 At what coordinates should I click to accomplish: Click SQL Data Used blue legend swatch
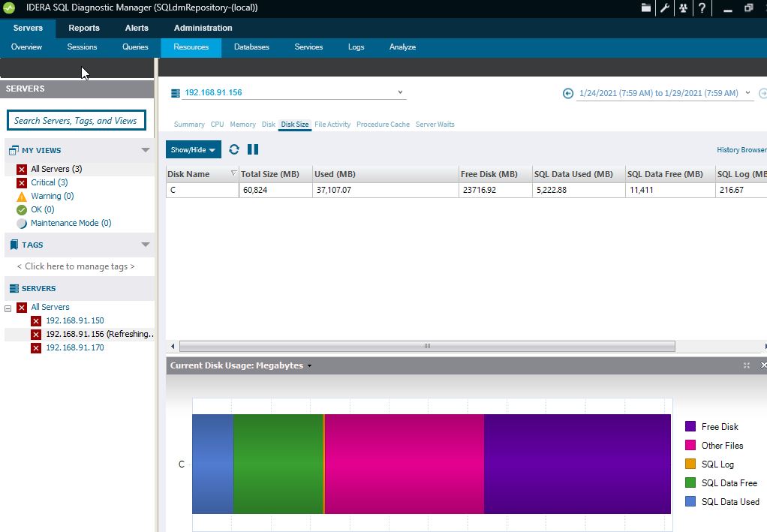click(x=690, y=501)
